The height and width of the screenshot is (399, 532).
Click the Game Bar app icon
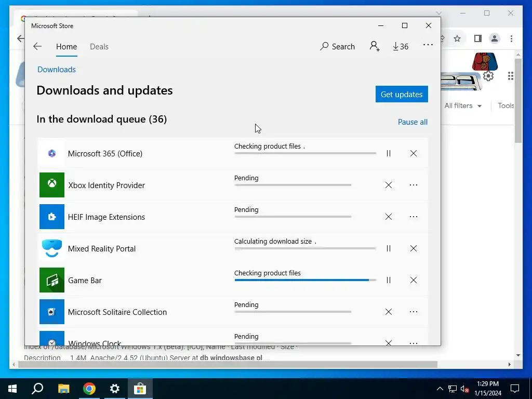click(52, 280)
